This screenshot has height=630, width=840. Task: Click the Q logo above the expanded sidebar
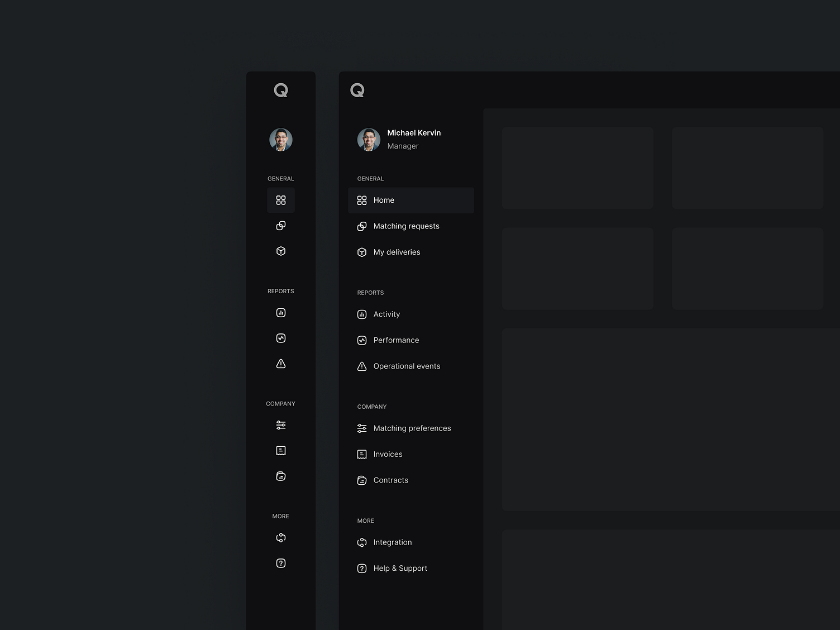[x=357, y=90]
